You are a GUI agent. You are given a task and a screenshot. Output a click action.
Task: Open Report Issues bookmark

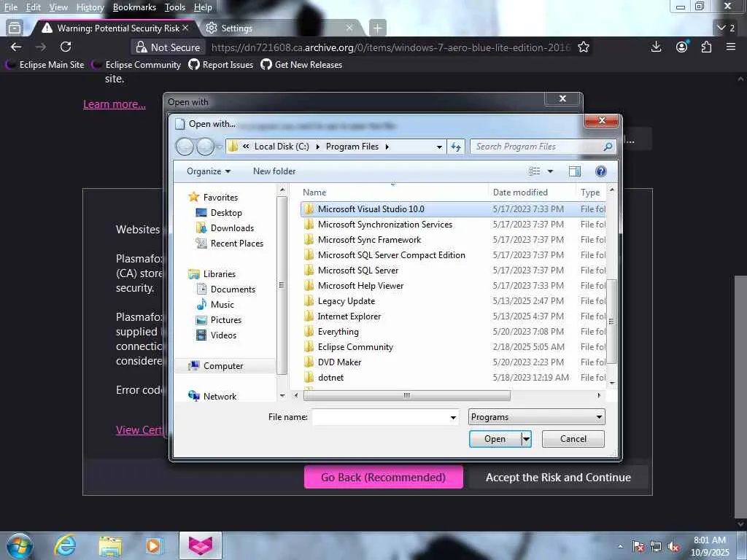(220, 65)
